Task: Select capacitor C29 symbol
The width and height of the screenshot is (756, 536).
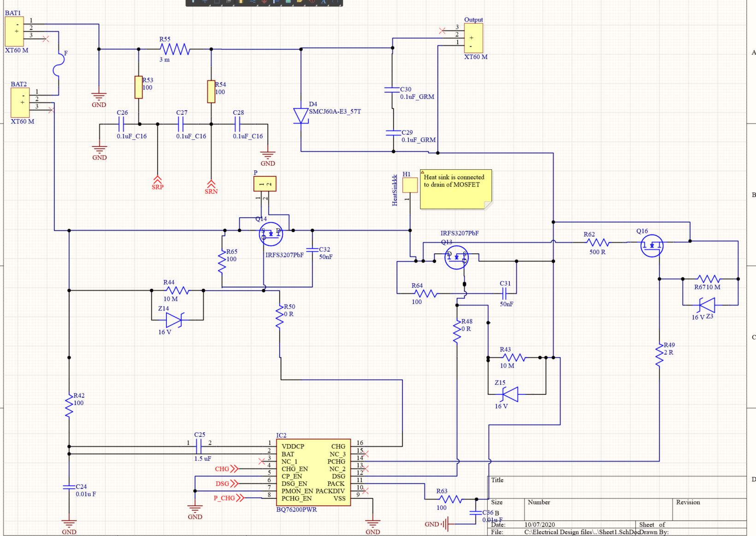Action: pos(393,132)
